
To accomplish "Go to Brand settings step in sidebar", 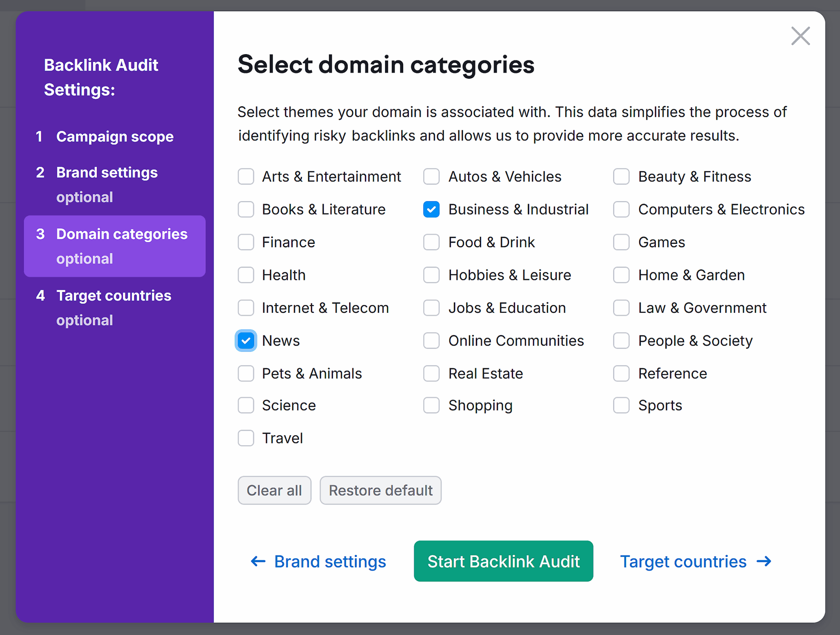I will coord(107,172).
